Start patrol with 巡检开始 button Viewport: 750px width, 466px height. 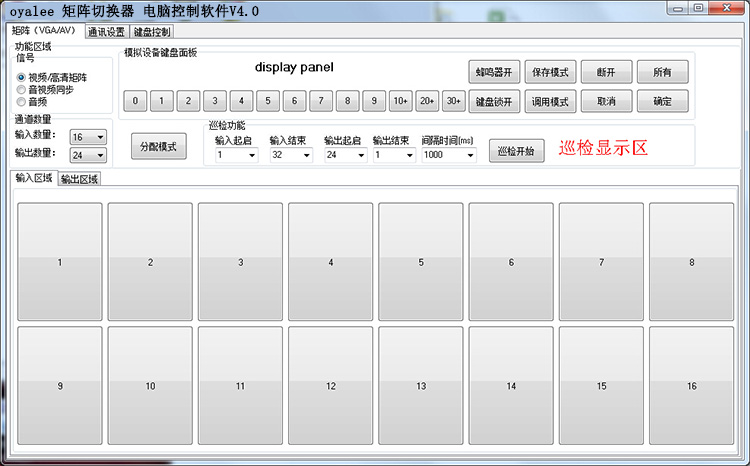pos(517,152)
